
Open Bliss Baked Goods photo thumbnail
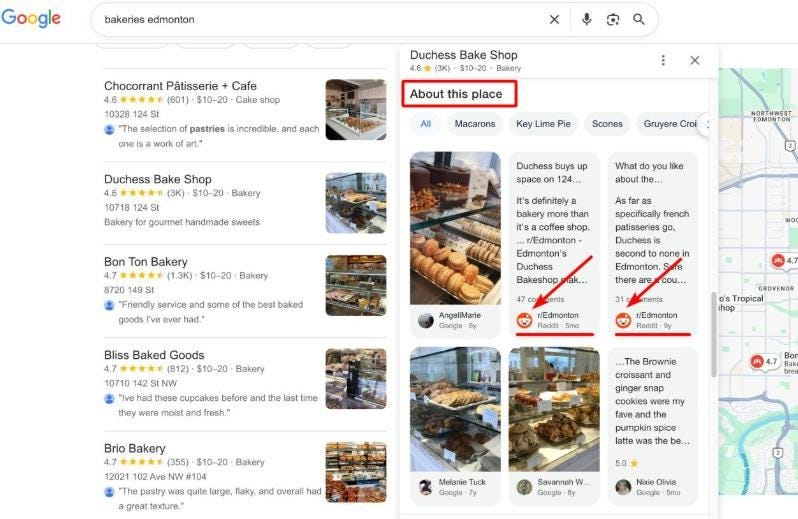point(356,379)
